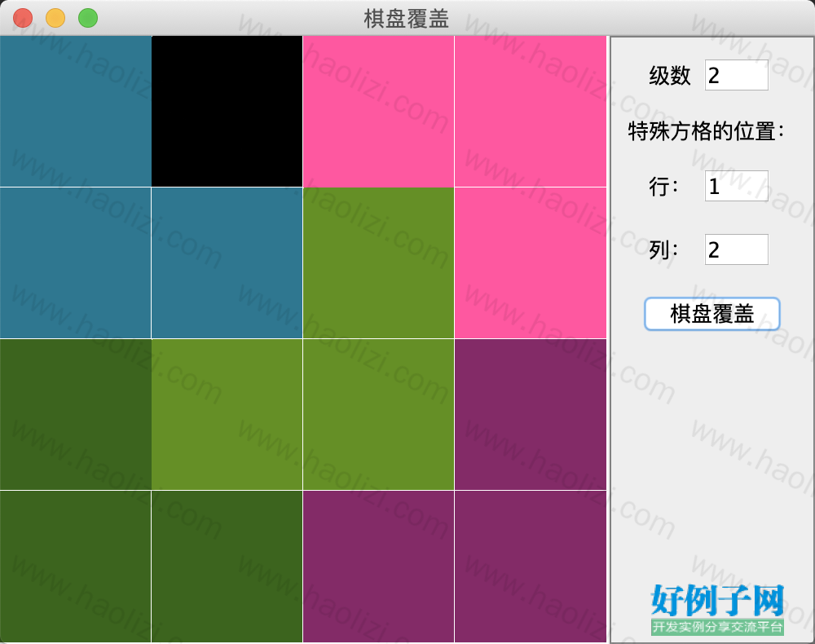Click the only purple cell in the third row
815x644 pixels.
(531, 414)
